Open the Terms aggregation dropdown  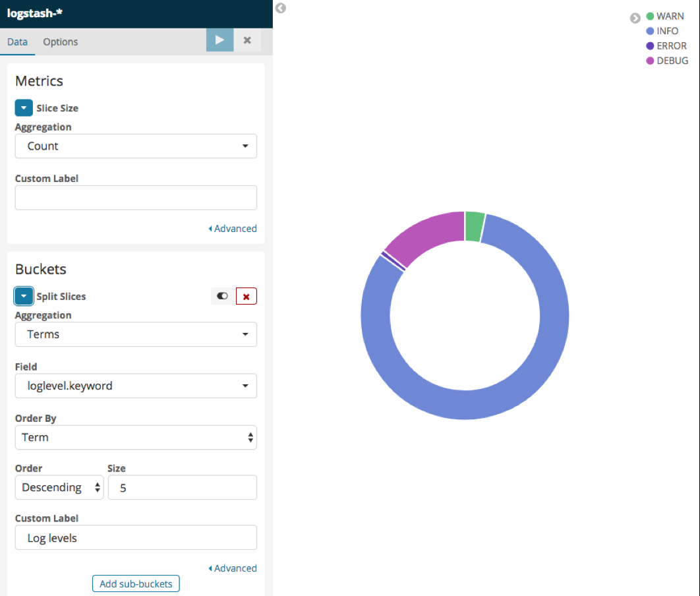pos(136,334)
